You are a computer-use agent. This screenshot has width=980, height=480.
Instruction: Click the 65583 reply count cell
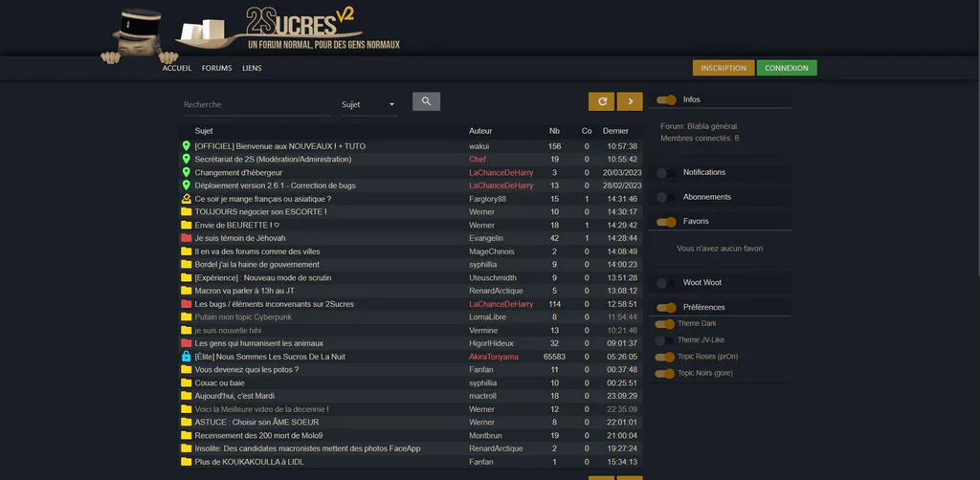[554, 357]
